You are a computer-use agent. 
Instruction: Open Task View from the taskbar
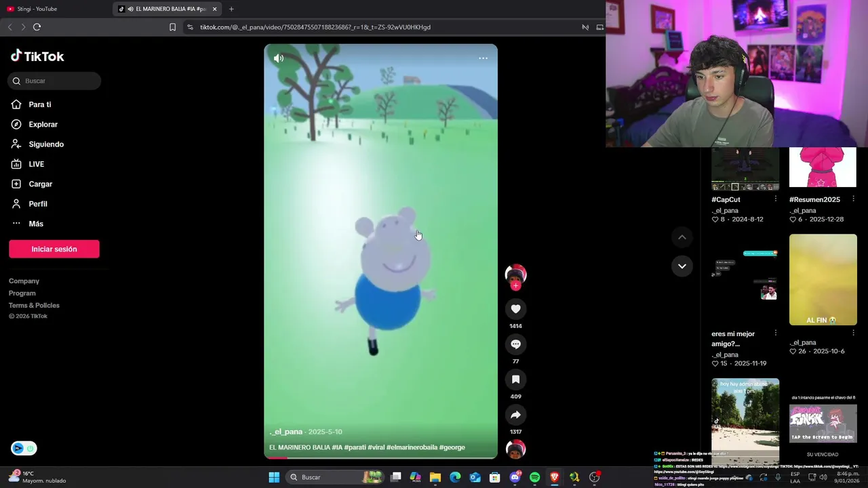pos(396,477)
